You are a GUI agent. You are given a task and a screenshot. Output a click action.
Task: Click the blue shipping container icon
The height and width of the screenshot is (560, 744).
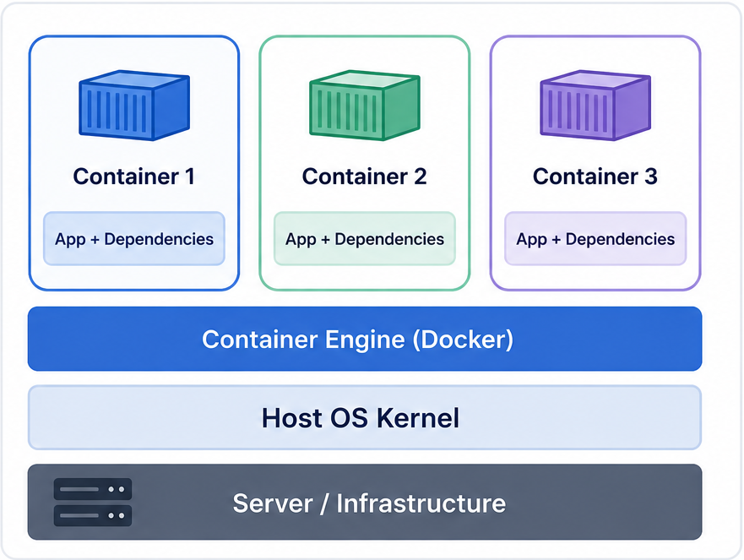134,106
